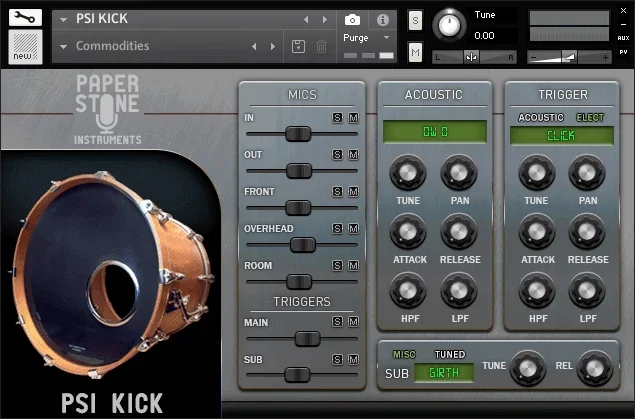Image resolution: width=635 pixels, height=419 pixels.
Task: Click the TRIGGER HPF knob
Action: [536, 291]
